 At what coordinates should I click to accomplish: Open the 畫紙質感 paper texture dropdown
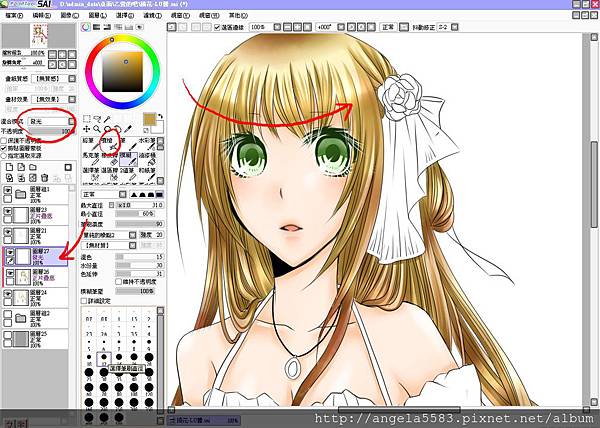pos(72,78)
